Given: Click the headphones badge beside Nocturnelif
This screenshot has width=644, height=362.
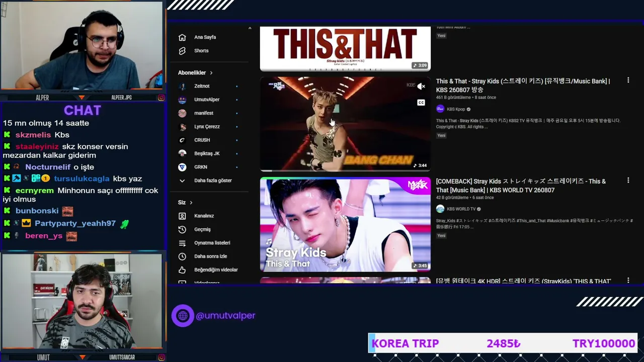Looking at the screenshot, I should 17,167.
